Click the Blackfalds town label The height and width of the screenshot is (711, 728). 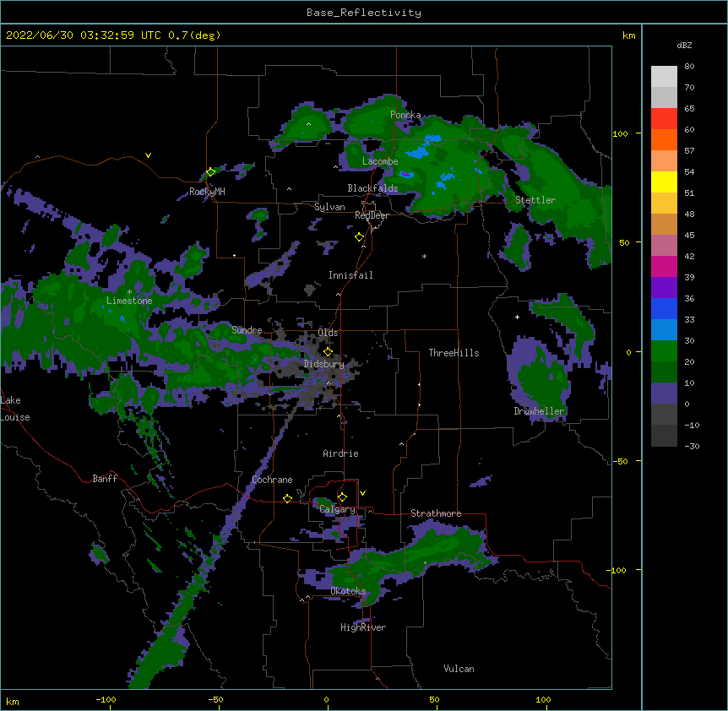(372, 188)
